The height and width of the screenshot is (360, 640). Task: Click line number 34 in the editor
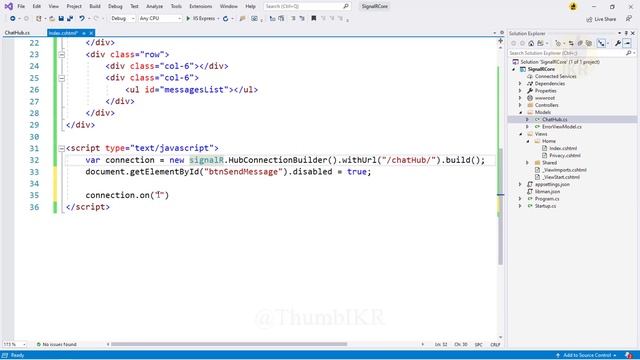[x=34, y=184]
